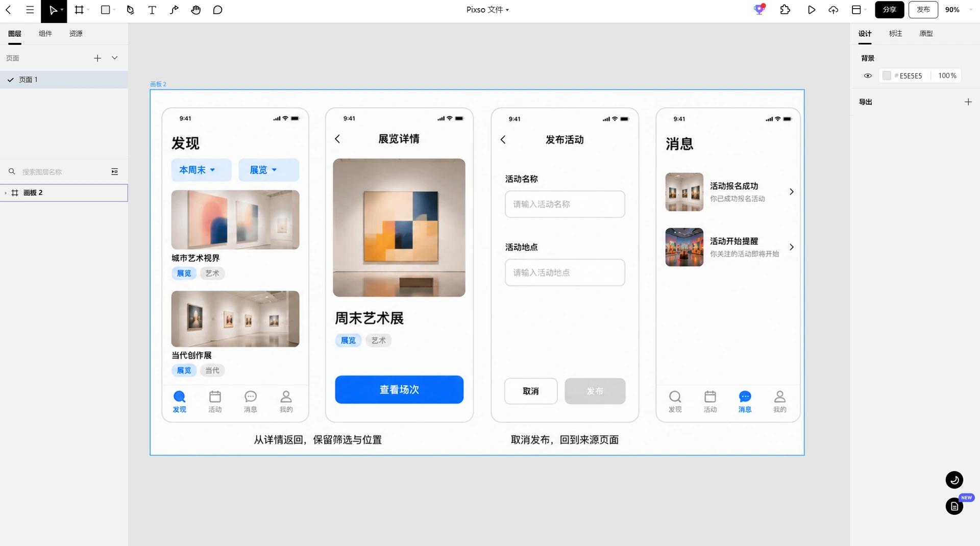Select the Comment bubble tool
The height and width of the screenshot is (546, 980).
218,10
